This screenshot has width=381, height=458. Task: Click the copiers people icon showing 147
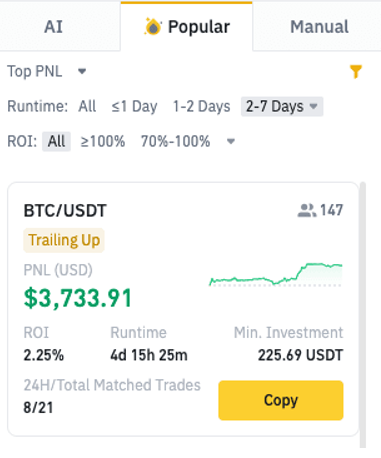pyautogui.click(x=306, y=210)
